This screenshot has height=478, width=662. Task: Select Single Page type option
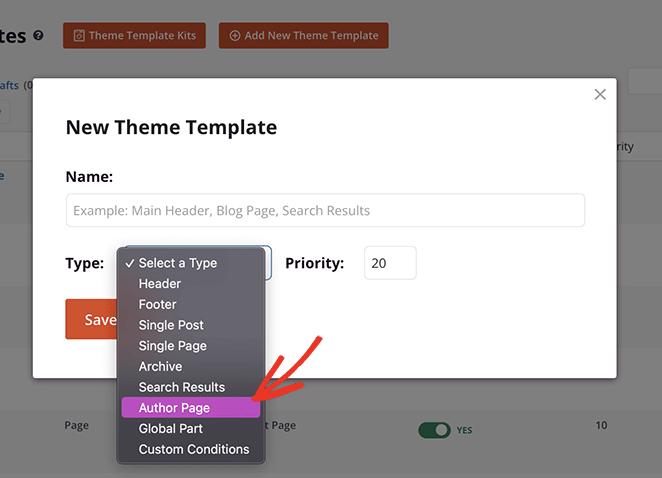tap(191, 346)
